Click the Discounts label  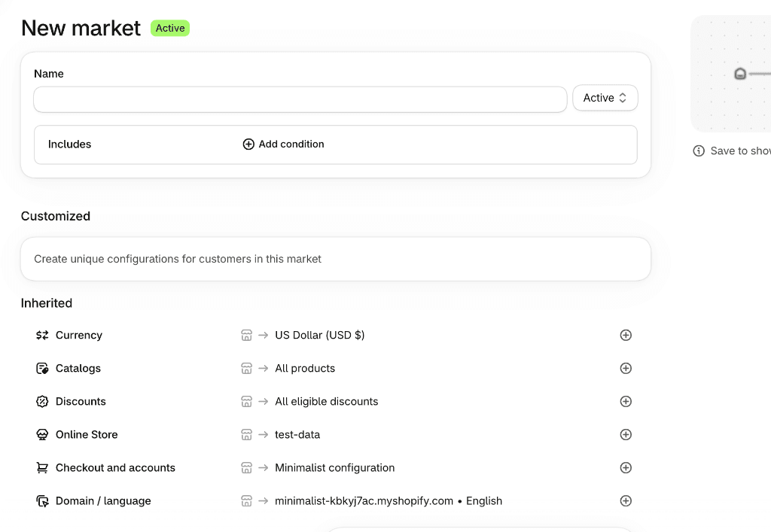[81, 401]
